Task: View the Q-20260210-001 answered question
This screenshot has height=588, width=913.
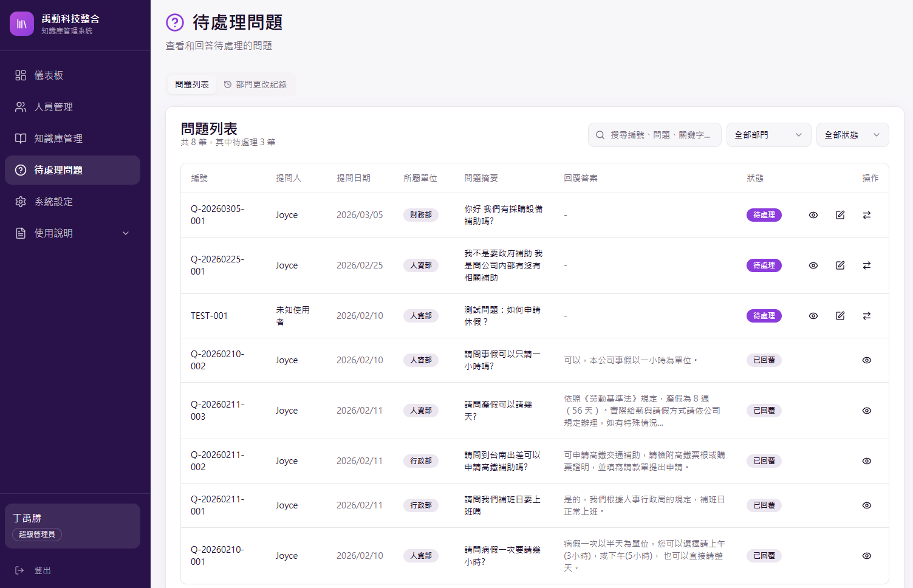Action: (x=867, y=556)
